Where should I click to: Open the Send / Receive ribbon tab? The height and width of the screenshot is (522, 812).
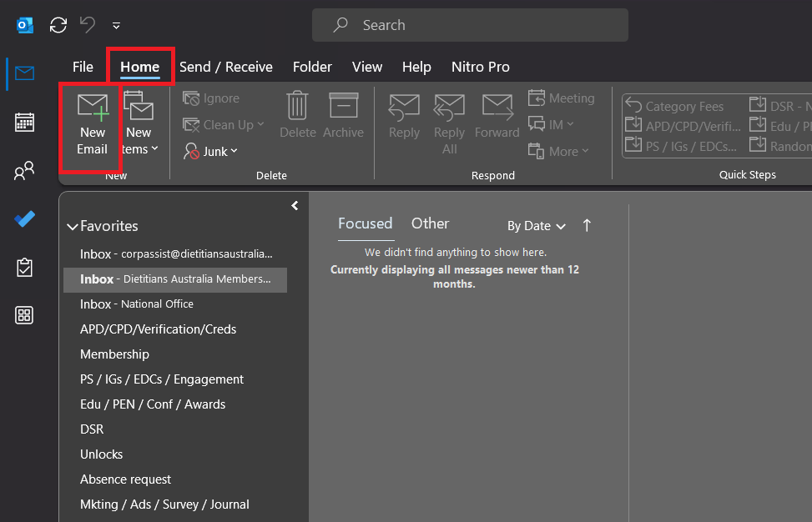point(226,67)
